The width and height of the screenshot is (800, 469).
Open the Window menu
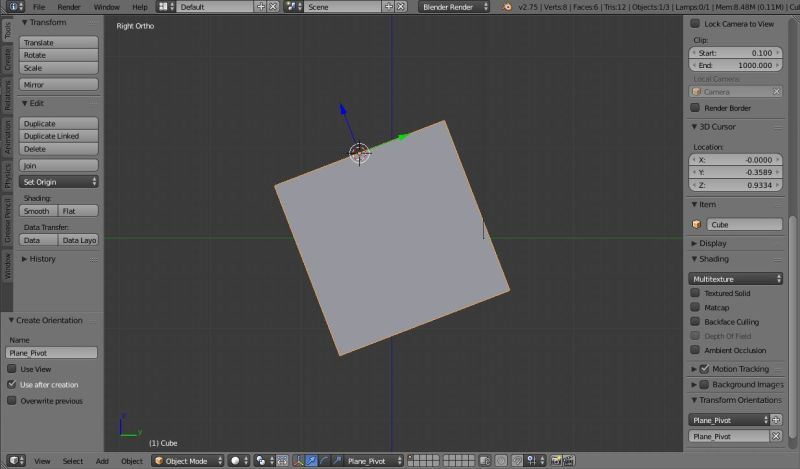(107, 7)
